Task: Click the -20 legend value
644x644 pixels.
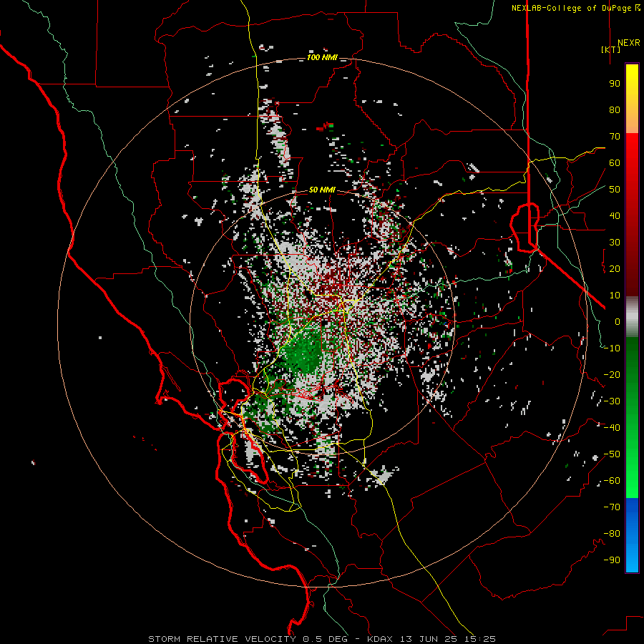Action: pos(612,375)
